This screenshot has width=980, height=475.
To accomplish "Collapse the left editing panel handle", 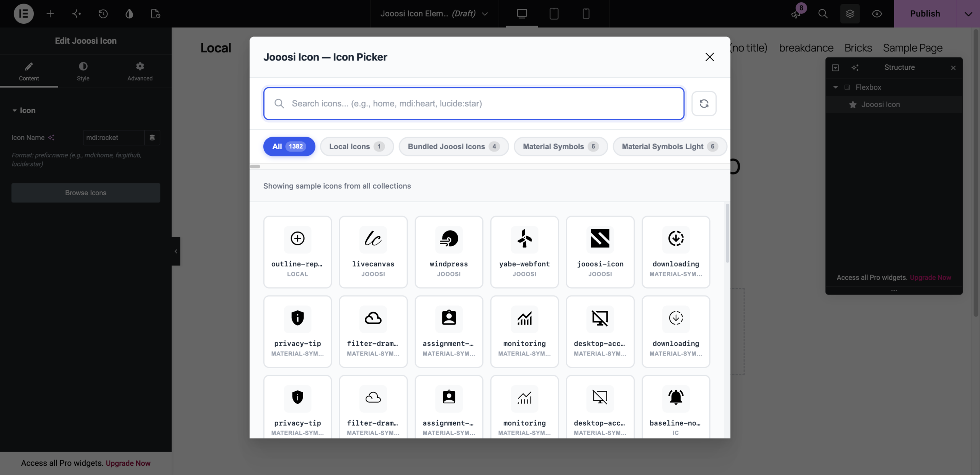I will (176, 251).
